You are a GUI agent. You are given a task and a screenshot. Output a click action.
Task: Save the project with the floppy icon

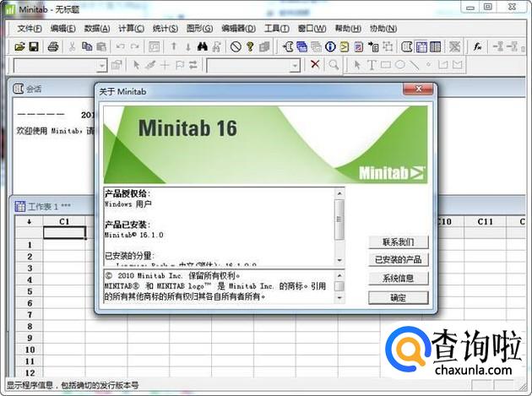pyautogui.click(x=34, y=46)
